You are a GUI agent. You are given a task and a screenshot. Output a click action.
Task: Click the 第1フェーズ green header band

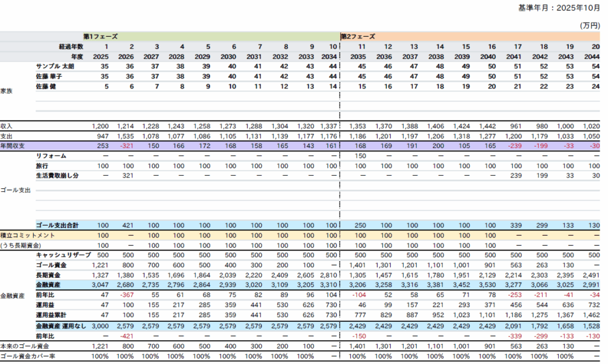tap(100, 36)
